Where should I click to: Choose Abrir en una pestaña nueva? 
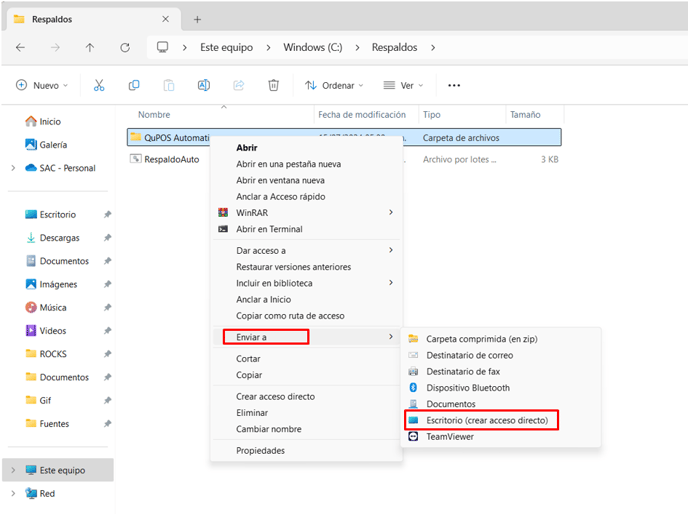[x=288, y=164]
